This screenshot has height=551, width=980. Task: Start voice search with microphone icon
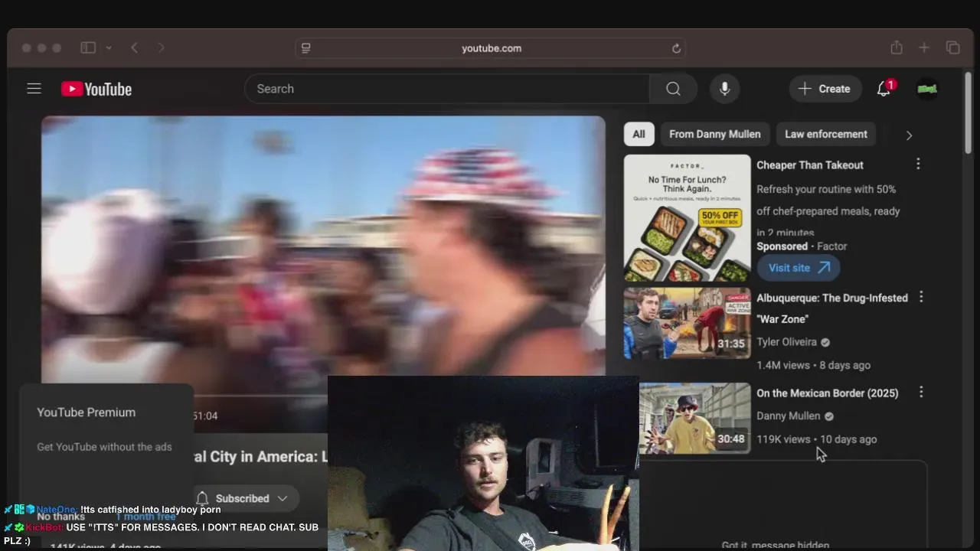724,89
